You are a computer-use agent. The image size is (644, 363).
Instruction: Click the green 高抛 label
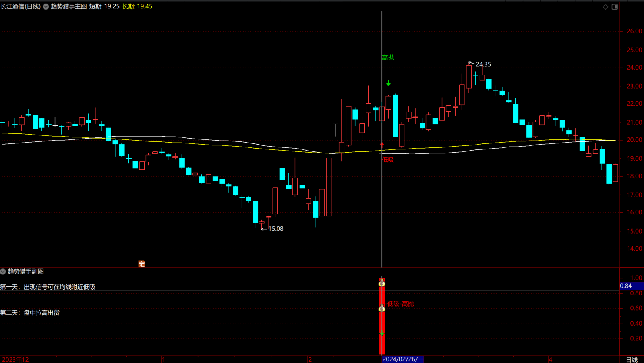(x=388, y=58)
